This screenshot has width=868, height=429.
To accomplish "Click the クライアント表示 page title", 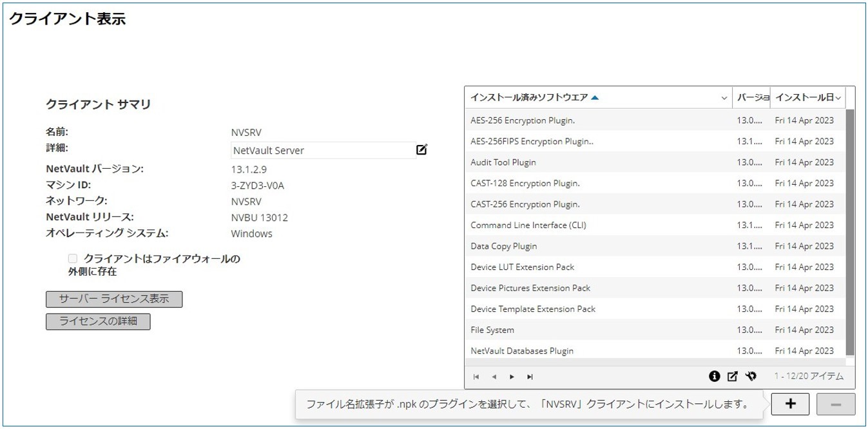I will pos(67,19).
